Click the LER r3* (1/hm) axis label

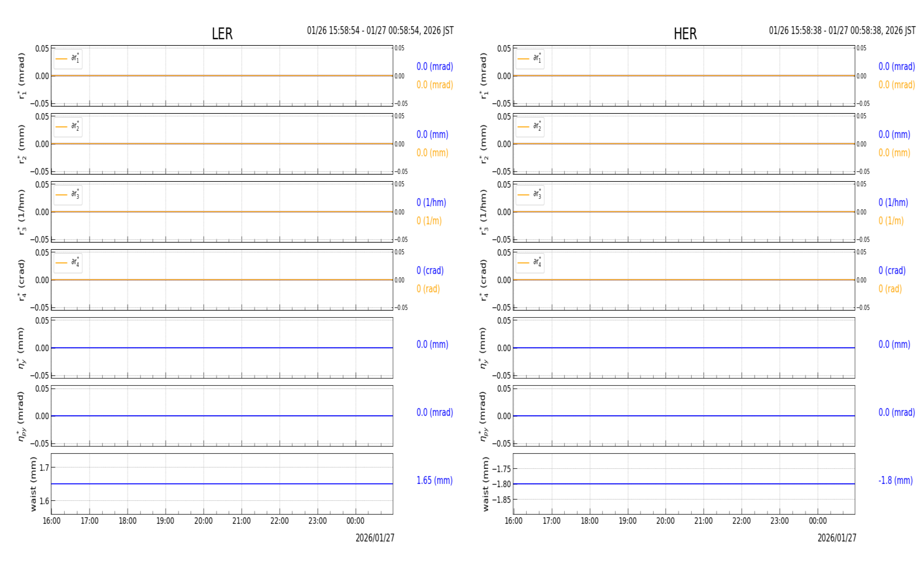22,212
